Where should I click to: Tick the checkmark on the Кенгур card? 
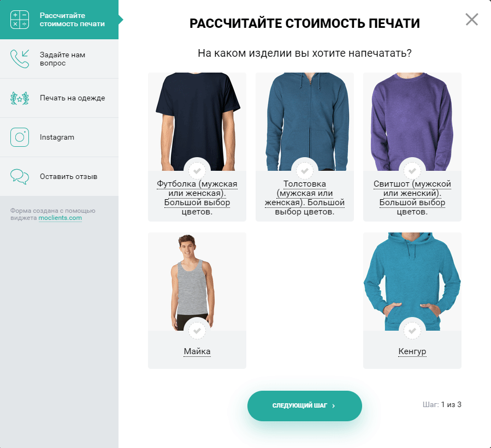pos(412,331)
